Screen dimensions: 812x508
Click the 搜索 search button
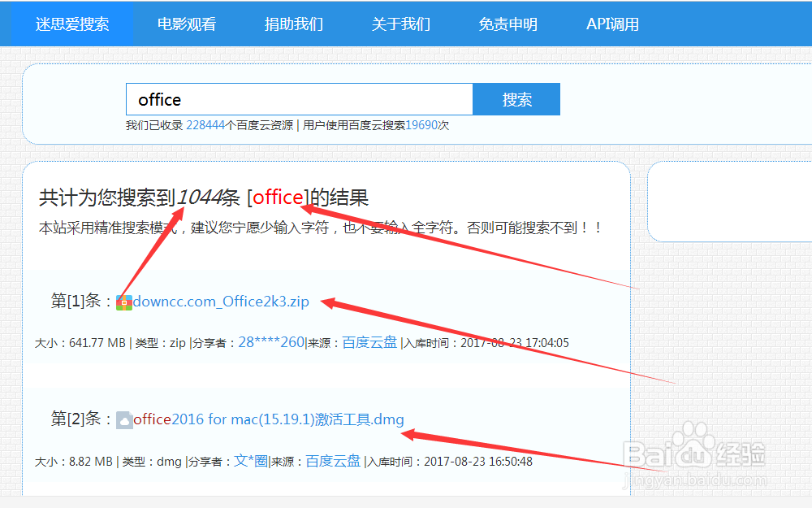pos(516,98)
